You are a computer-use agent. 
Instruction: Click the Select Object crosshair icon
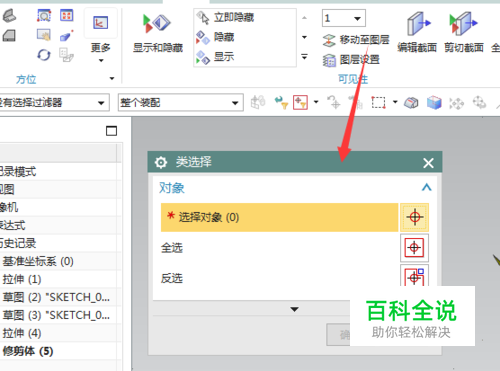point(415,217)
